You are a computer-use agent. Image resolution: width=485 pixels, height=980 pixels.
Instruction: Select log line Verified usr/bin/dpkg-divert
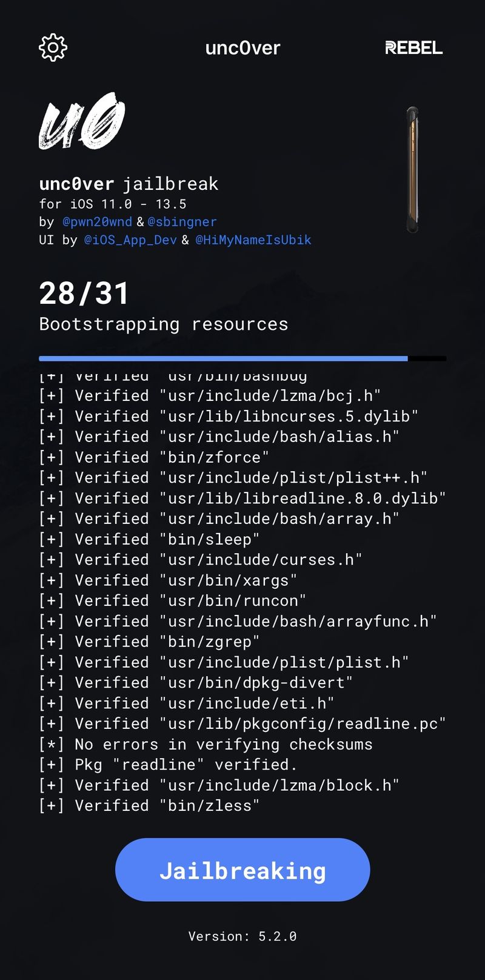click(196, 683)
